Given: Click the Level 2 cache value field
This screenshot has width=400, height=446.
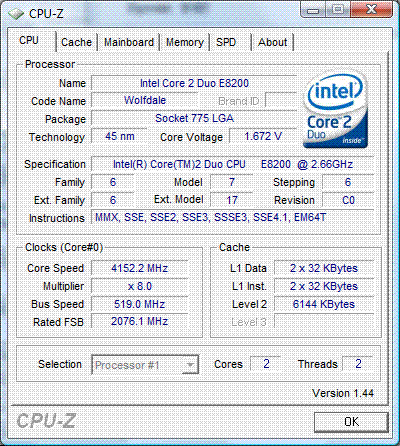Looking at the screenshot, I should click(x=324, y=304).
